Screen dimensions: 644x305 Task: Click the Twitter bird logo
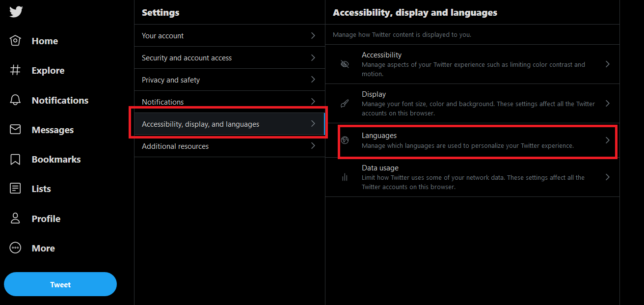pyautogui.click(x=16, y=12)
